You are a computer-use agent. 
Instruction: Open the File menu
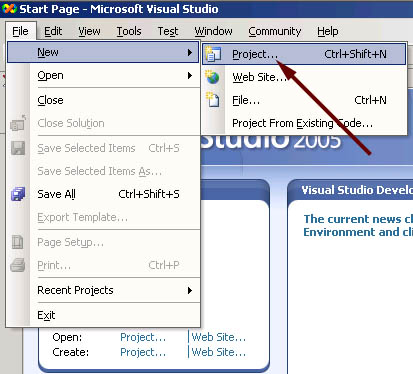[20, 31]
